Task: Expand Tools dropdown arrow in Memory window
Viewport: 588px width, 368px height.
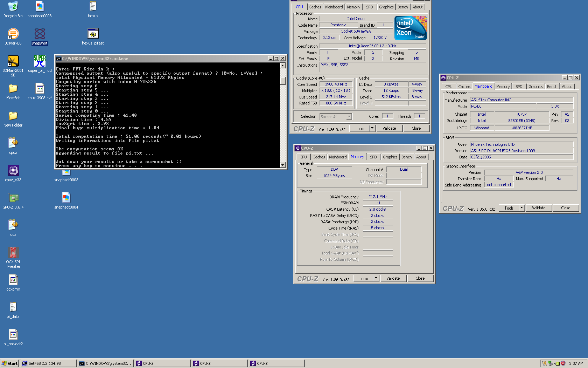Action: [376, 278]
